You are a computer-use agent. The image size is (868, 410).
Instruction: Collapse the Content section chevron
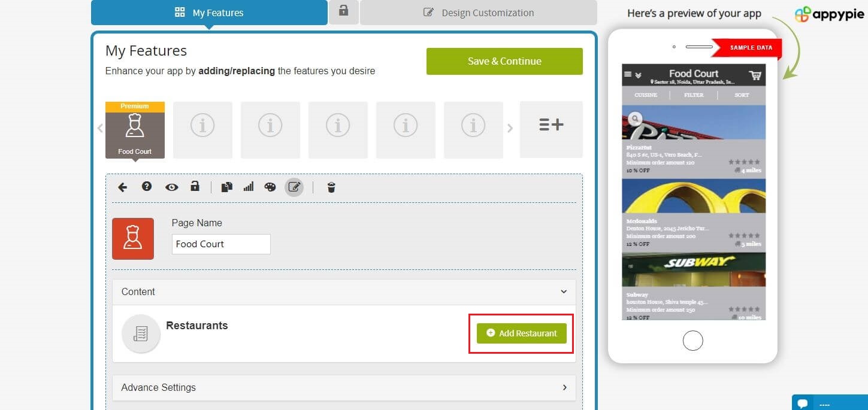coord(564,292)
